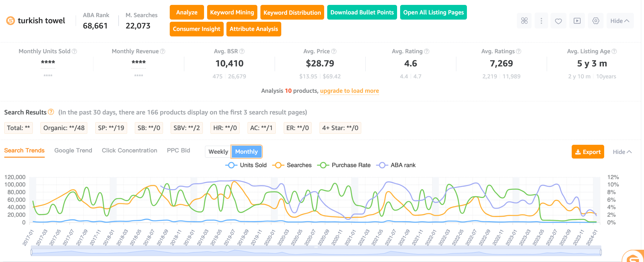
Task: Open the settings gear icon
Action: coord(596,21)
